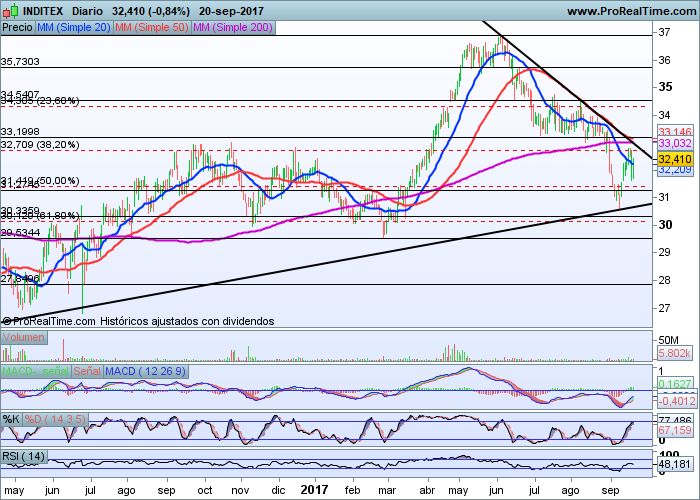The width and height of the screenshot is (700, 500).
Task: Click the feb month marker
Action: coord(352,490)
